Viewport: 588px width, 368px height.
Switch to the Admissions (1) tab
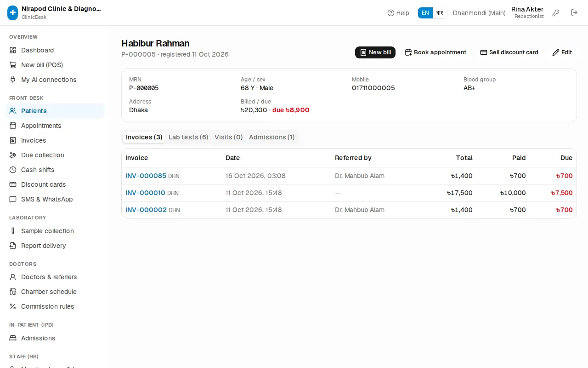tap(272, 137)
